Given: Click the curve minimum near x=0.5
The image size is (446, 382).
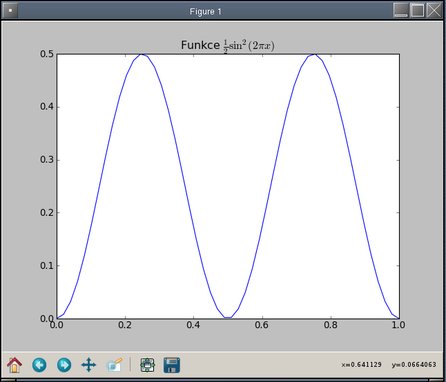Looking at the screenshot, I should (228, 317).
